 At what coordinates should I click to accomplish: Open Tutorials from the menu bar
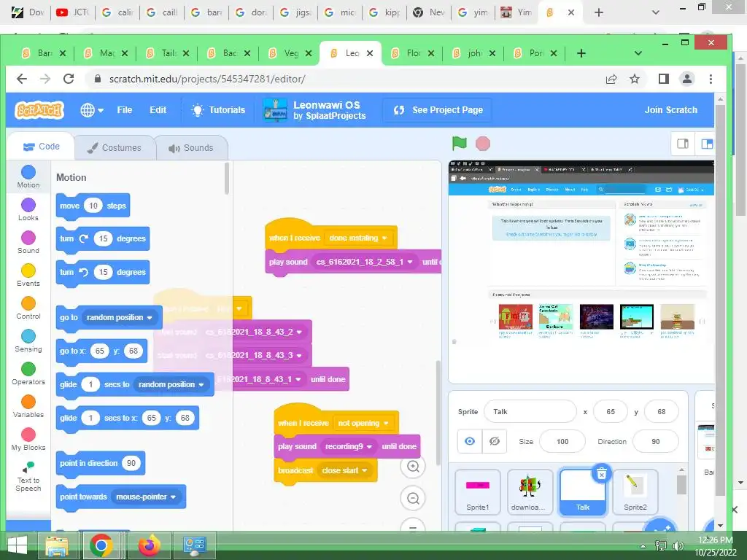[218, 110]
